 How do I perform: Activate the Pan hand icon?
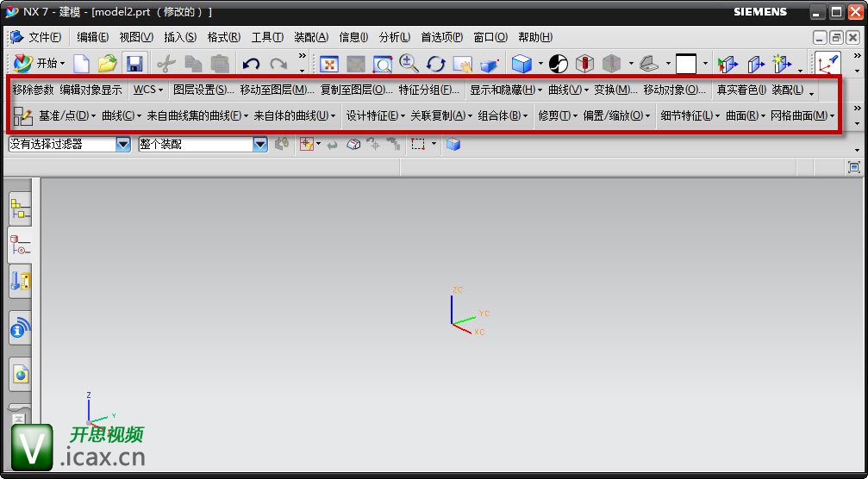click(462, 64)
